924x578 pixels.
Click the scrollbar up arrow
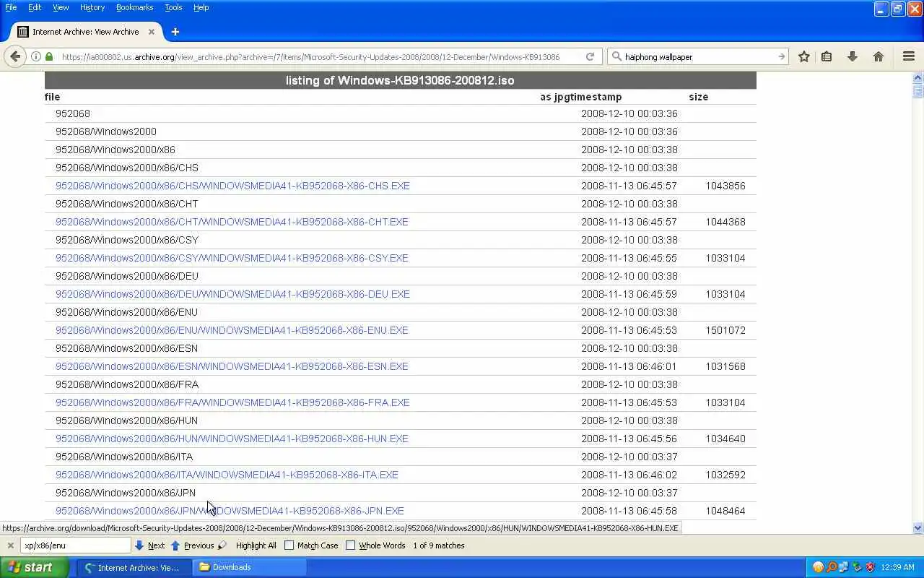click(x=918, y=77)
